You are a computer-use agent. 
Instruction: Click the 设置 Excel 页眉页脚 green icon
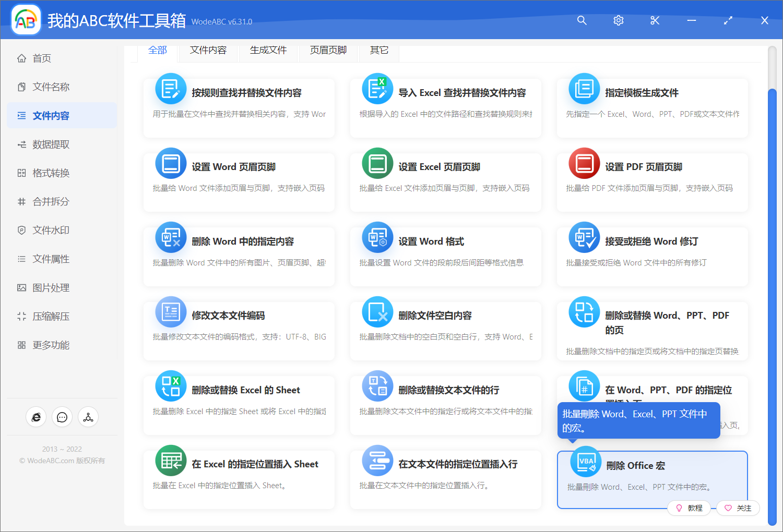[x=377, y=163]
